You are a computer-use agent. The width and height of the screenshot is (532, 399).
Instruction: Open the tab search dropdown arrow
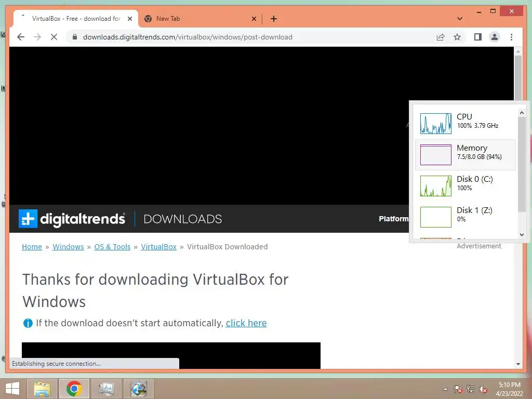460,19
